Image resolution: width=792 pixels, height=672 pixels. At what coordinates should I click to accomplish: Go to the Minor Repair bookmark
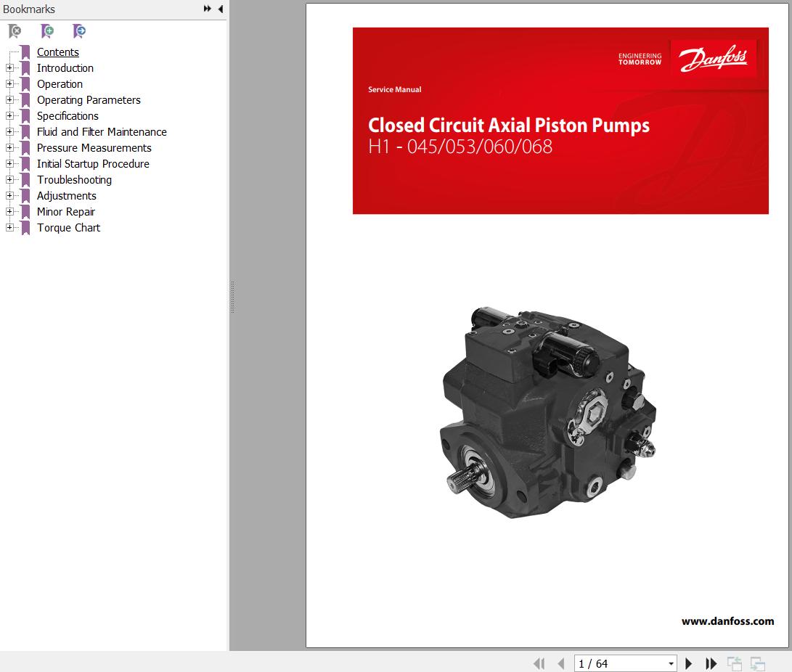pos(65,212)
